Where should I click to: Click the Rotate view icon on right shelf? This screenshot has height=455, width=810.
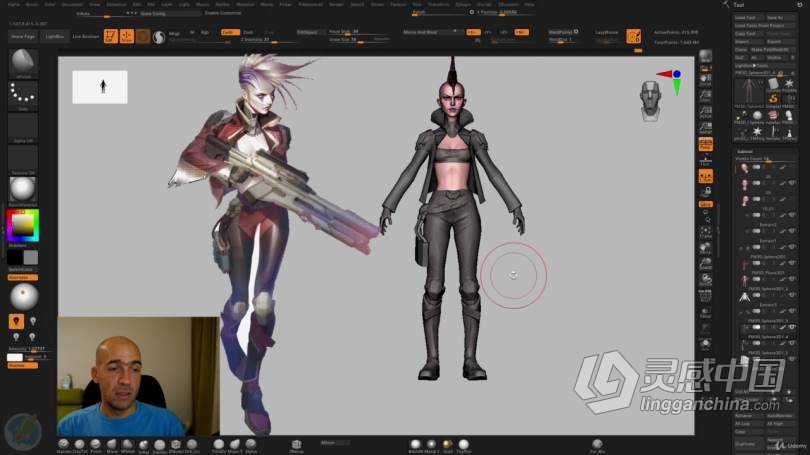click(705, 280)
